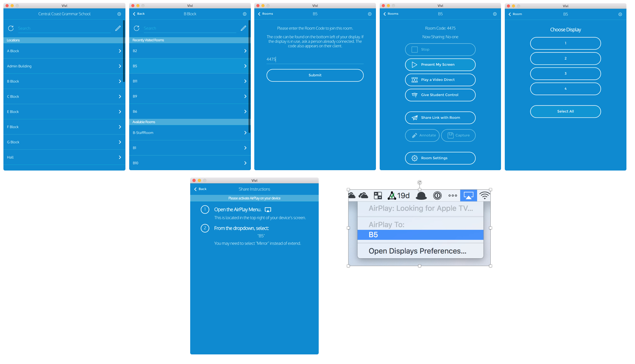The width and height of the screenshot is (635, 364).
Task: Click Open Displays Preferences menu item
Action: pos(420,251)
